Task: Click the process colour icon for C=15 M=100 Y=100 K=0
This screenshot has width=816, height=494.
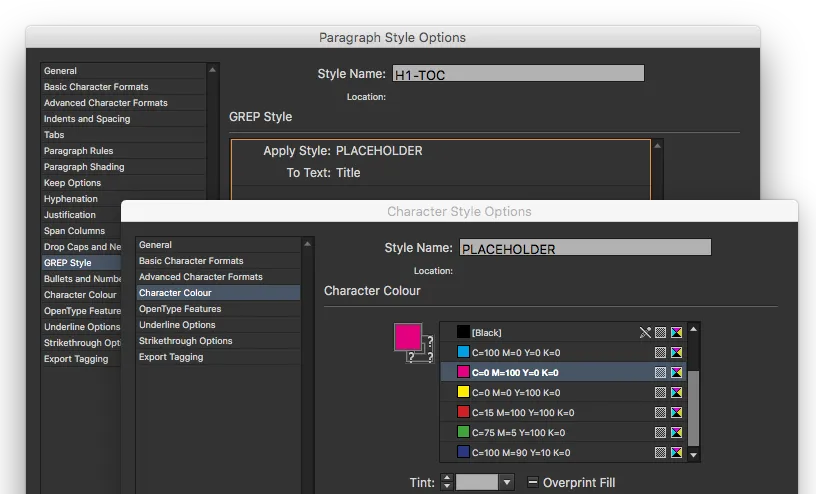Action: 660,412
